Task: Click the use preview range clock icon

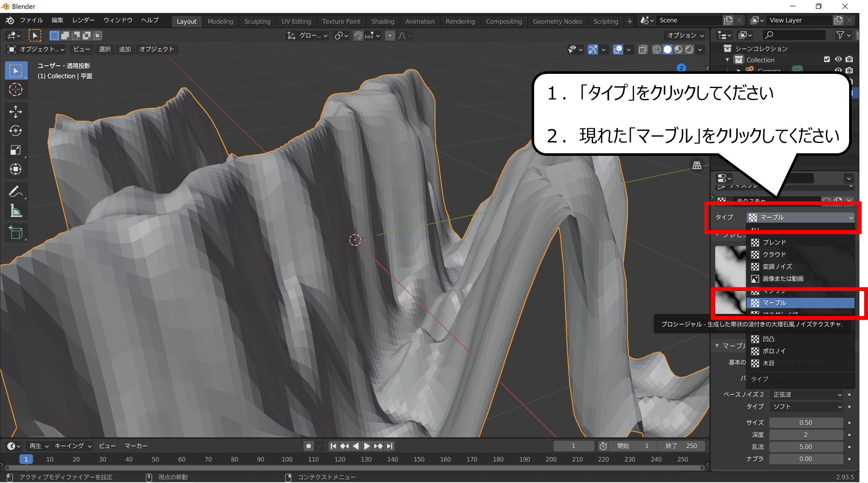Action: [x=603, y=446]
